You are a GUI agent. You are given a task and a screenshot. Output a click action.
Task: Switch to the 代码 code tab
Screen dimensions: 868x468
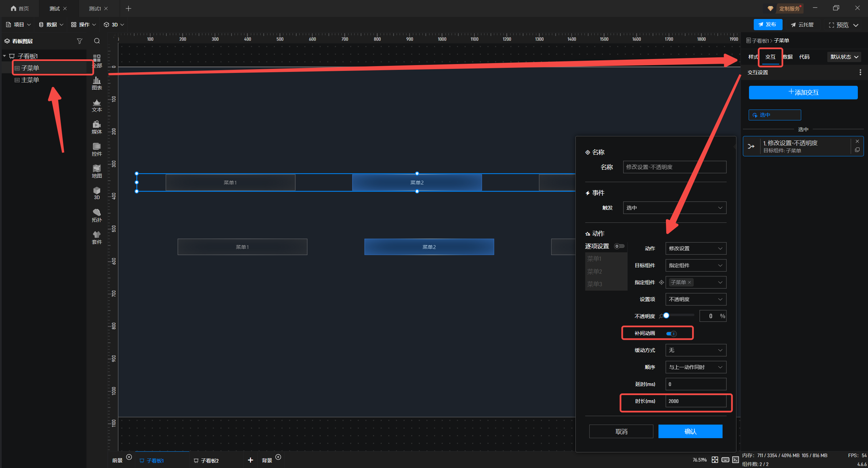pos(804,57)
